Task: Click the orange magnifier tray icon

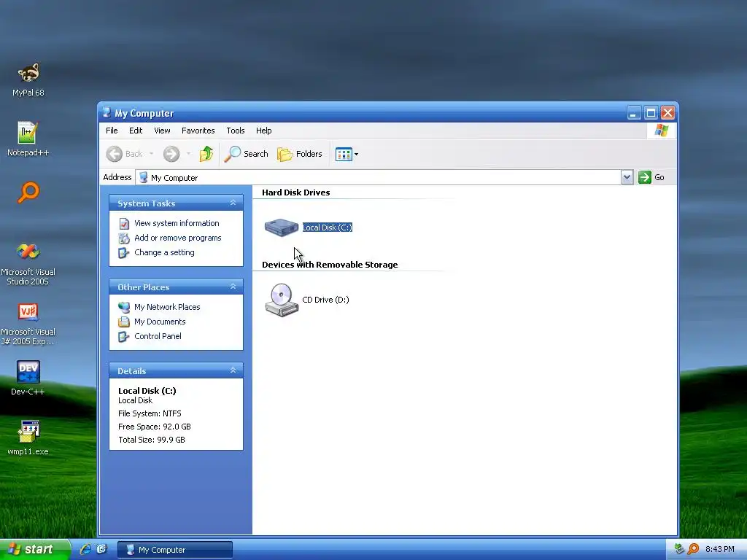Action: [693, 549]
